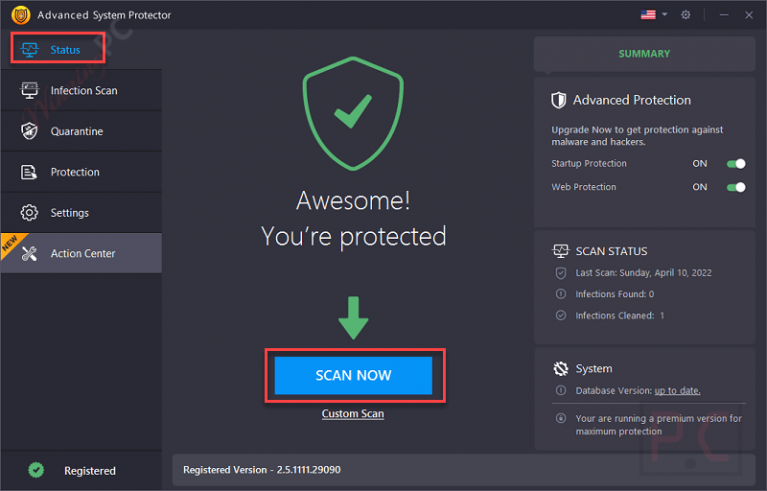Open the Settings section
767x491 pixels.
tap(81, 213)
